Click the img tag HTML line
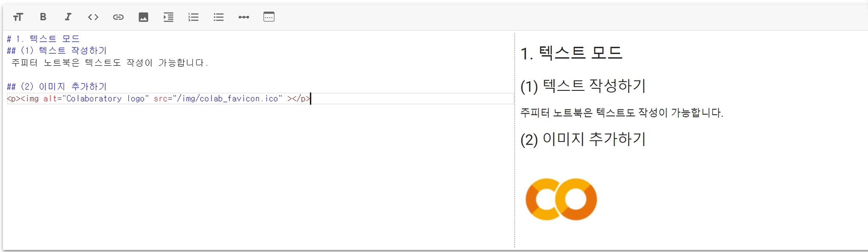Image resolution: width=868 pixels, height=252 pixels. click(159, 98)
